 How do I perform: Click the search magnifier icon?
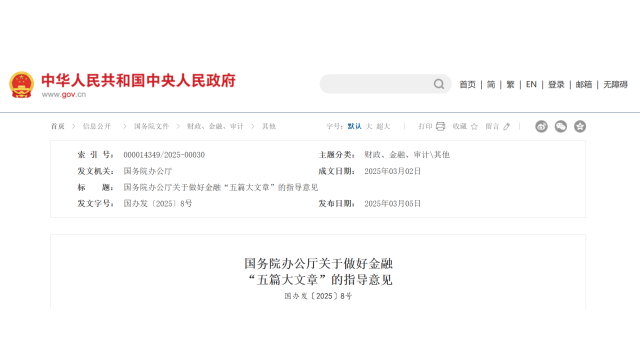coord(439,84)
